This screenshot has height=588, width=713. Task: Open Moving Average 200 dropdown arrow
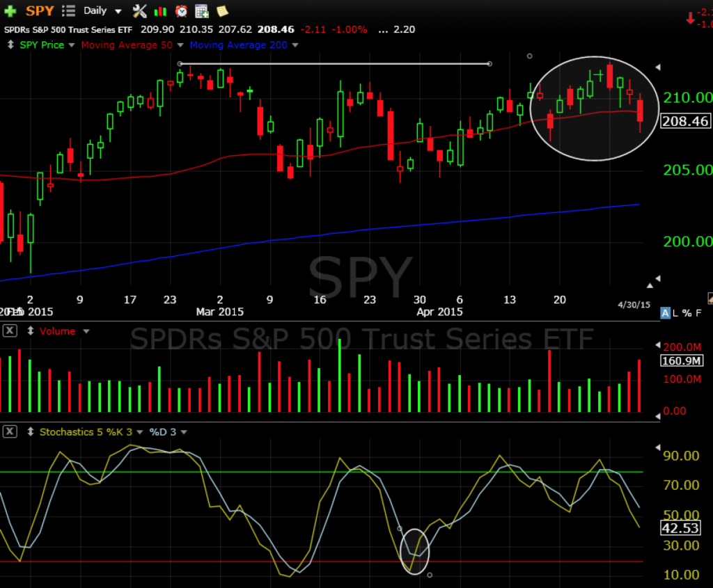(x=295, y=45)
